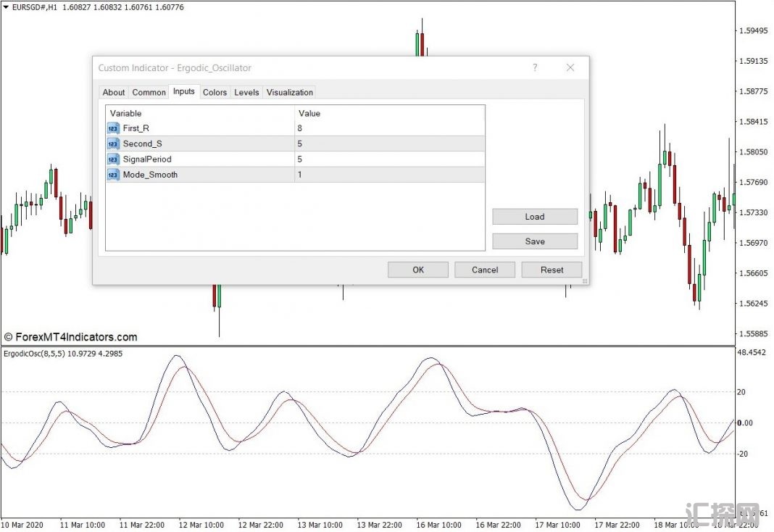Click the Second_S variable type icon

point(113,144)
